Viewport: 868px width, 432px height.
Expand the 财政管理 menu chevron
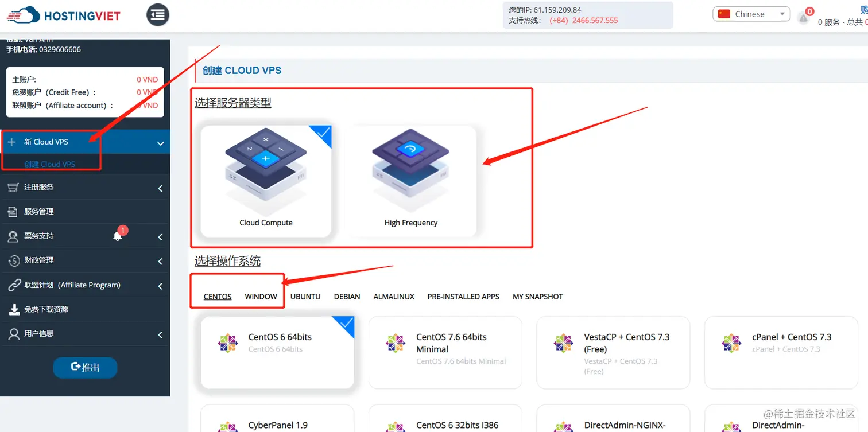point(160,262)
